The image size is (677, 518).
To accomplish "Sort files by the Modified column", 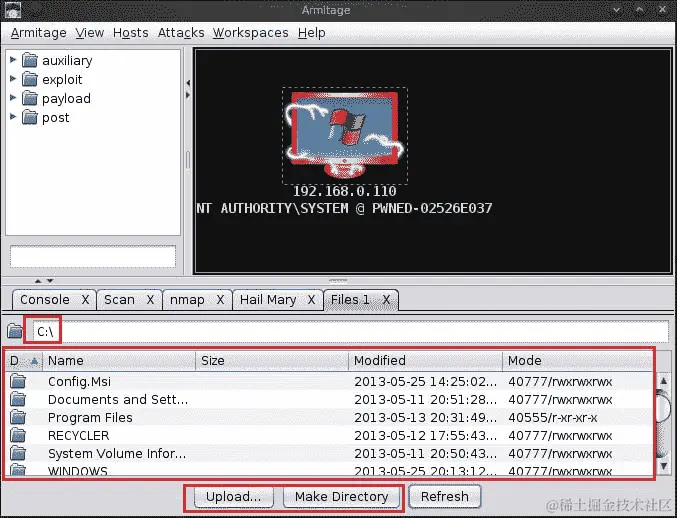I will coord(426,361).
